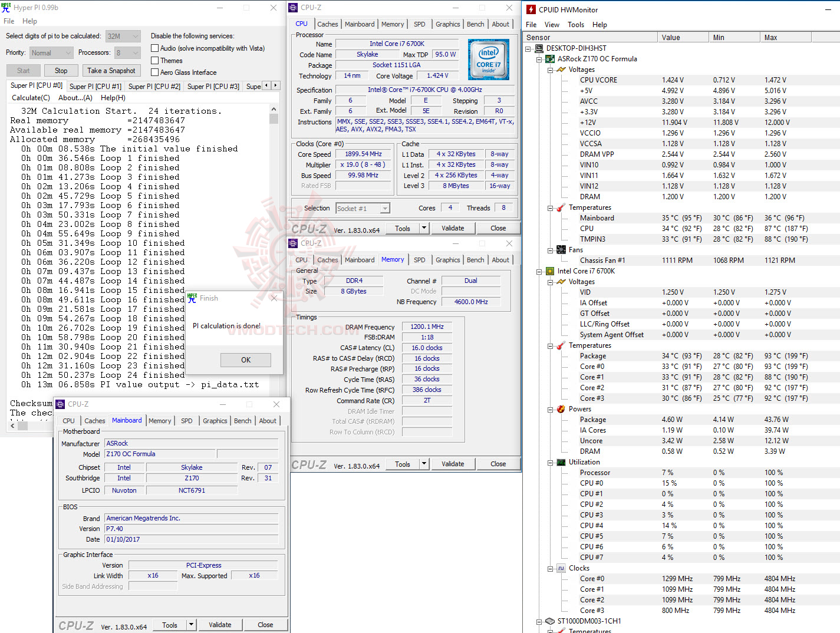This screenshot has height=633, width=840.
Task: Collapse the Powers tree node
Action: point(550,409)
